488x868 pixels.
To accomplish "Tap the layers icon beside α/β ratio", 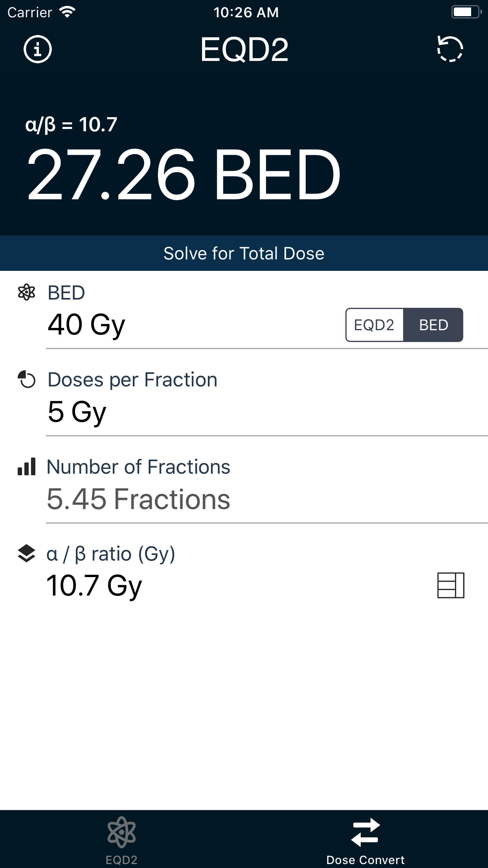I will [x=27, y=554].
